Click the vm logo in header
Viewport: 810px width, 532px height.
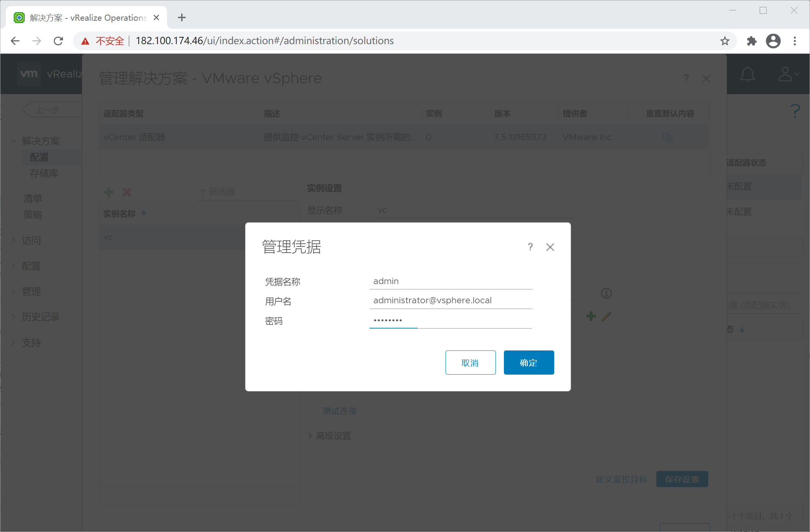[29, 74]
